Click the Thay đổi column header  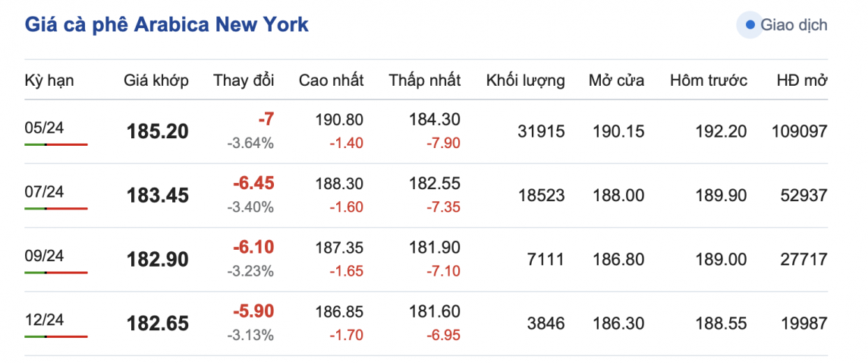click(x=244, y=80)
